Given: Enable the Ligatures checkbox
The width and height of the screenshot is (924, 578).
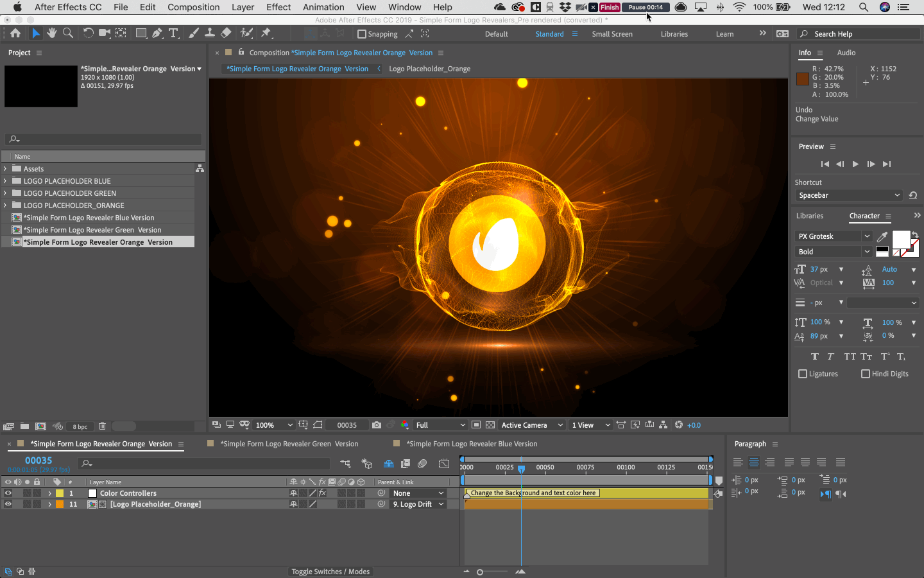Looking at the screenshot, I should (803, 374).
